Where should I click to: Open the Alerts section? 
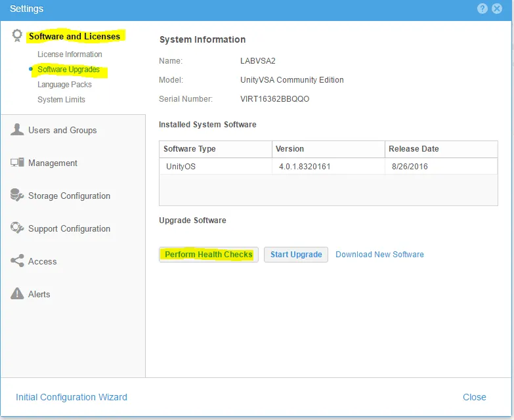pos(39,294)
